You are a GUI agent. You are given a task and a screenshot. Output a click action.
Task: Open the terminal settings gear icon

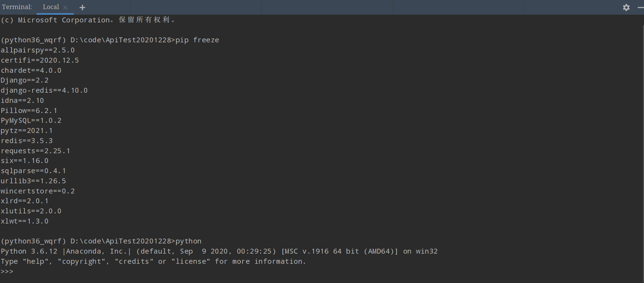(626, 7)
